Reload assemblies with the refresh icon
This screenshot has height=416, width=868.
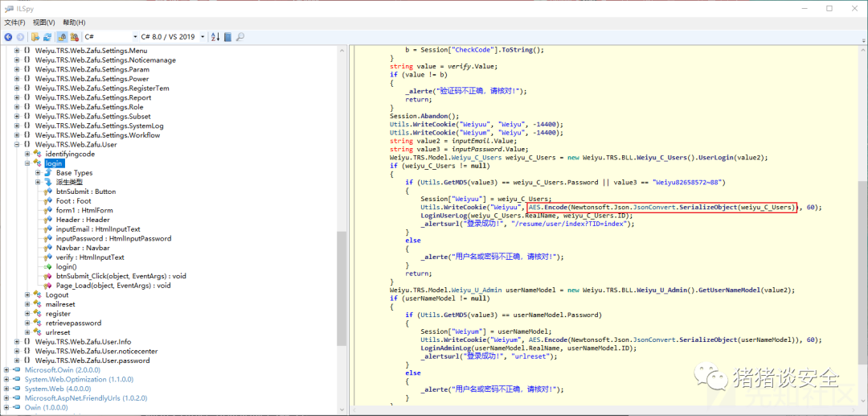tap(47, 37)
